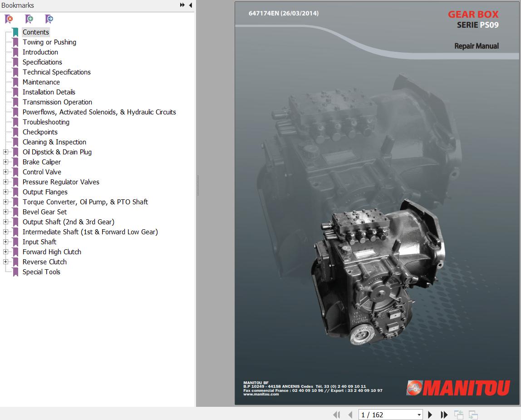Expand the Forward High Clutch bookmark

pos(5,252)
